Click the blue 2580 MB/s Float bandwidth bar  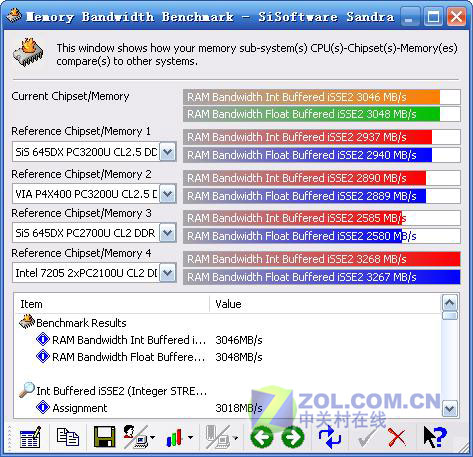point(322,236)
